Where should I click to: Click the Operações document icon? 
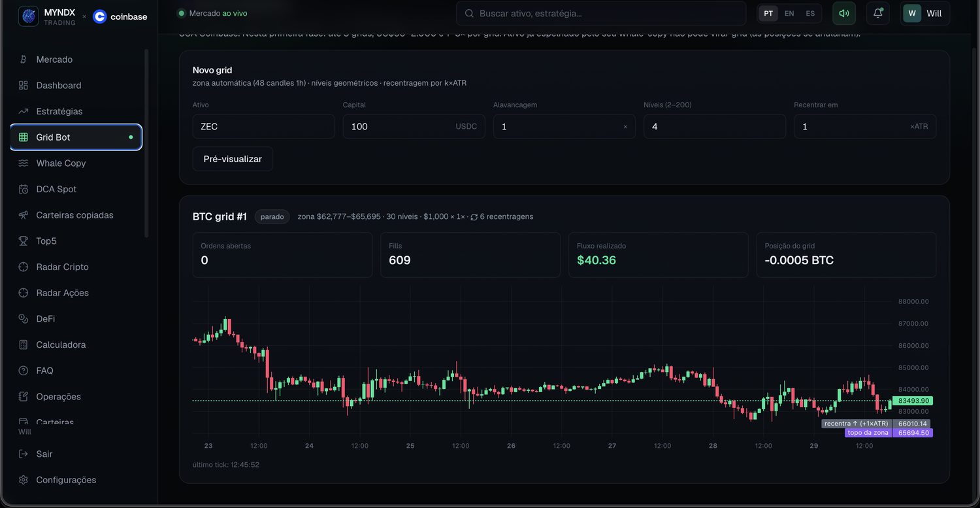(24, 397)
